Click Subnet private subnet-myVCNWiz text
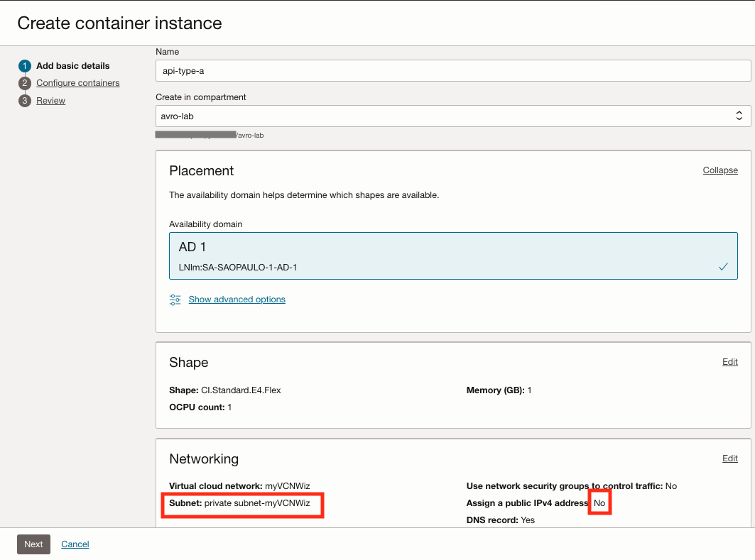755x560 pixels. pos(239,503)
